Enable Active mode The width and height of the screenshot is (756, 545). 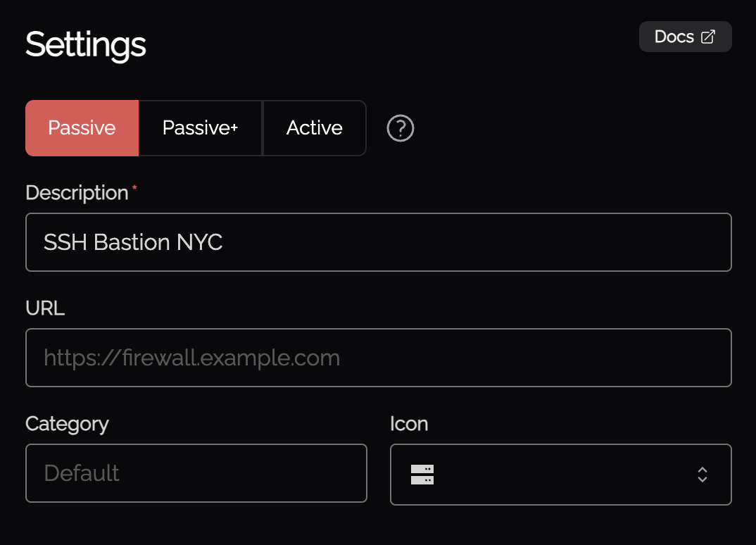pos(314,128)
